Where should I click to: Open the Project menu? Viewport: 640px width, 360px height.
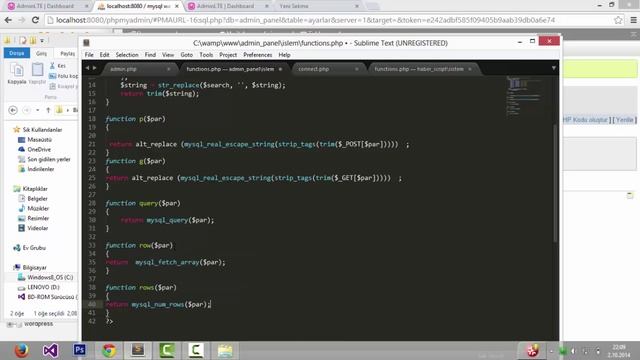tap(228, 55)
